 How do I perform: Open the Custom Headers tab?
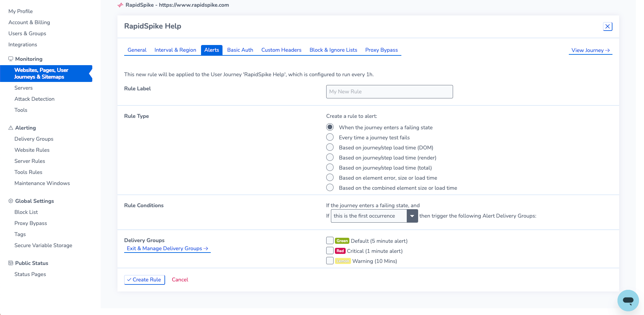tap(281, 50)
